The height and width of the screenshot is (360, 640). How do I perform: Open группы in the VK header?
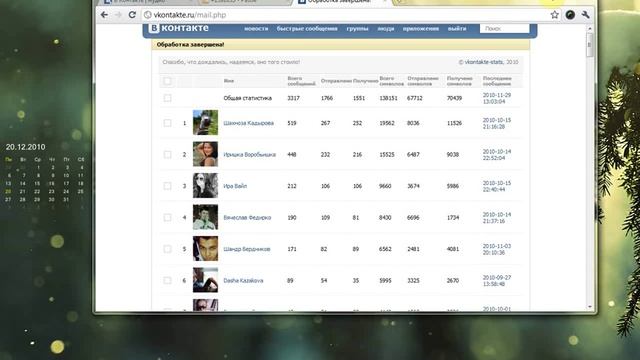357,29
